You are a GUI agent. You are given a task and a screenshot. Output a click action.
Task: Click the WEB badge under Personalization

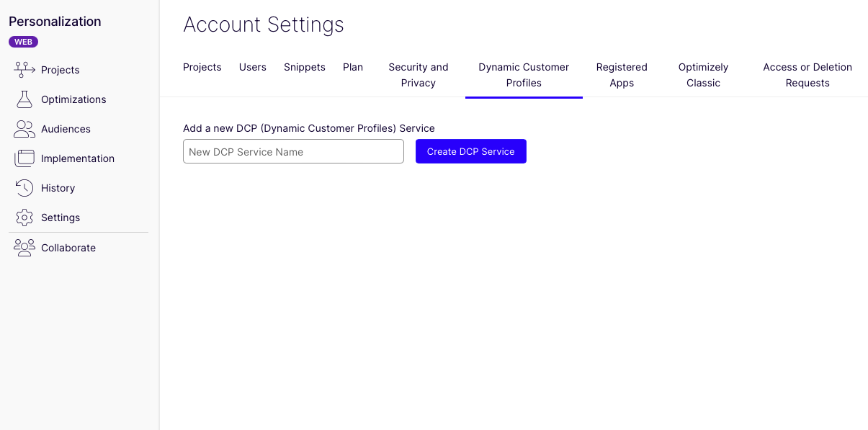pyautogui.click(x=23, y=42)
